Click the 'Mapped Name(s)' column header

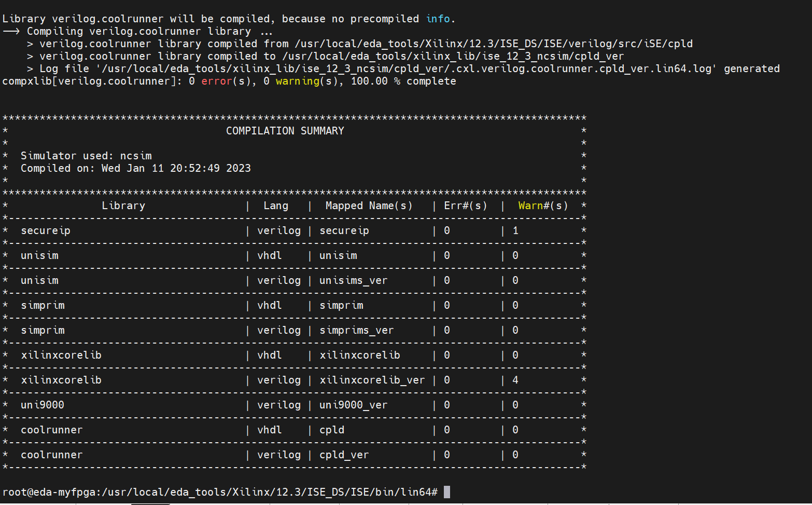(369, 206)
